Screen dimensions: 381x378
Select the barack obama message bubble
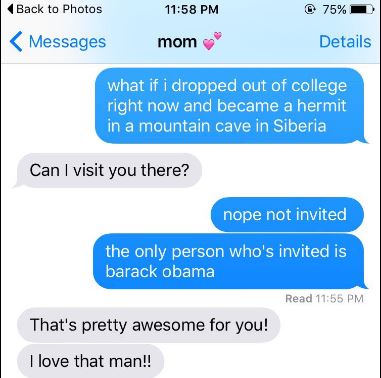(x=229, y=261)
